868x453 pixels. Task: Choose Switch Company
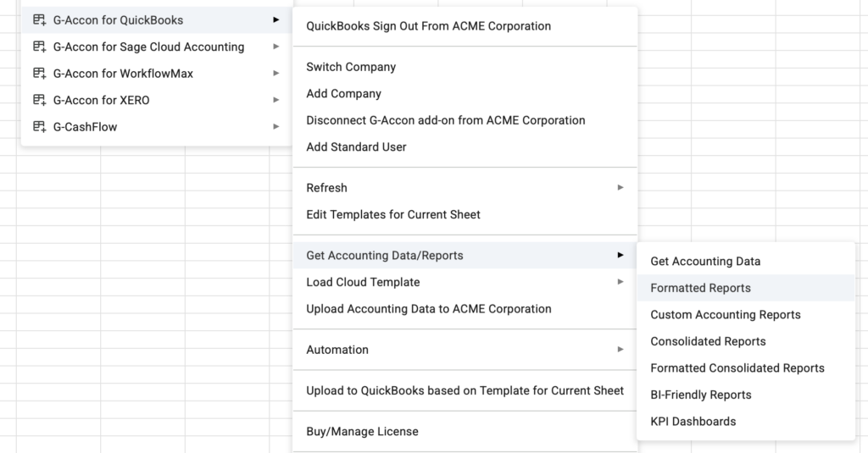[x=351, y=67]
